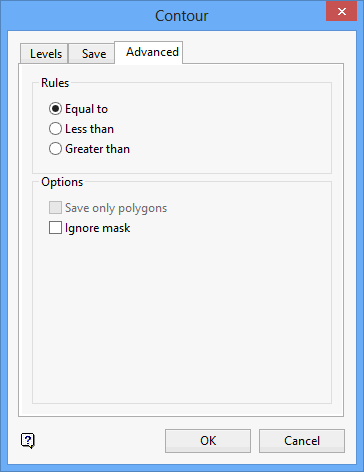364x472 pixels.
Task: Confirm with the OK button
Action: coord(208,441)
